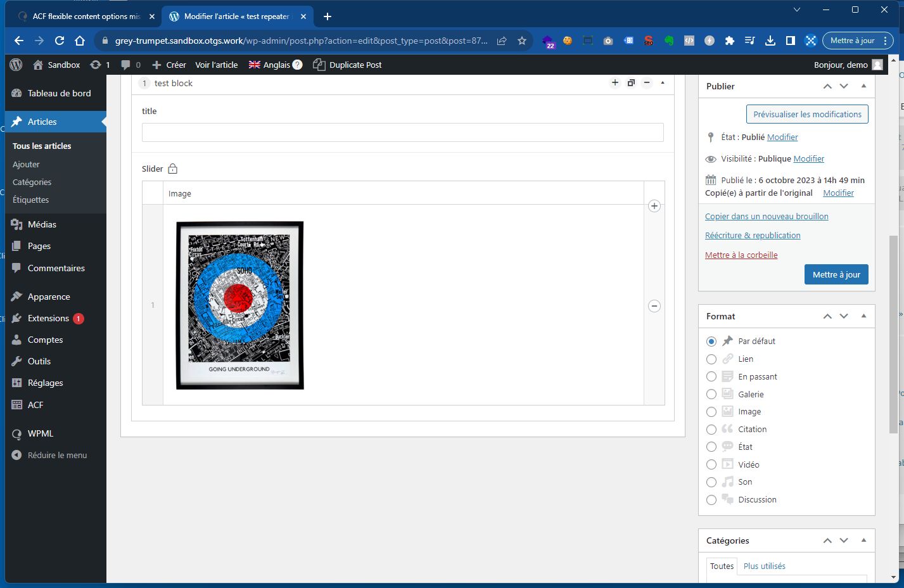Screen dimensions: 904x588
Task: Select Par défaut format radio
Action: 711,342
